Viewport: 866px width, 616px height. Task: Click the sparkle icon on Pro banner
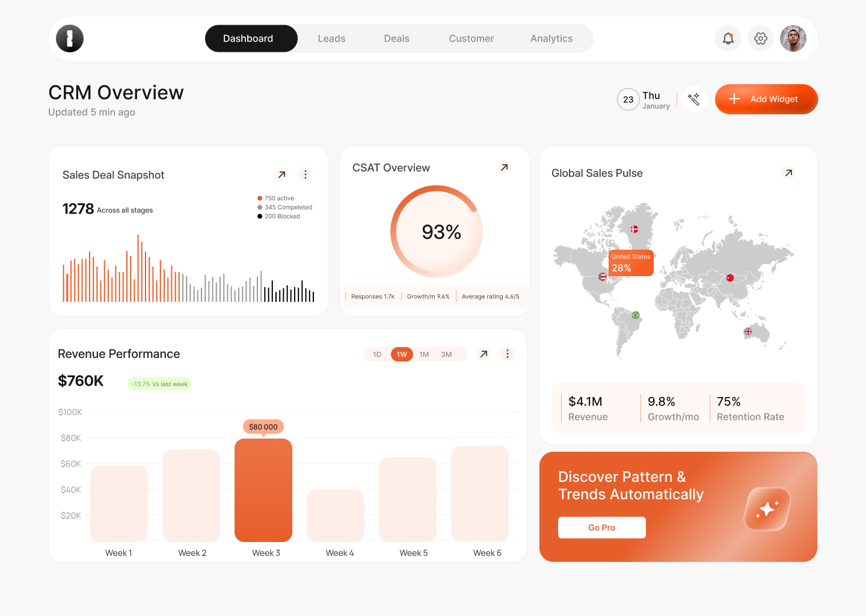[x=767, y=509]
